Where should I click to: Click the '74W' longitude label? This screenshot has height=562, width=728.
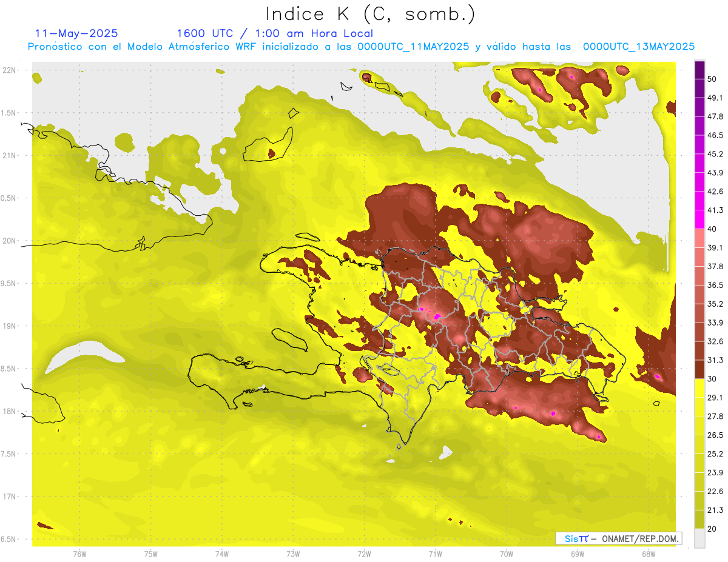pos(222,554)
